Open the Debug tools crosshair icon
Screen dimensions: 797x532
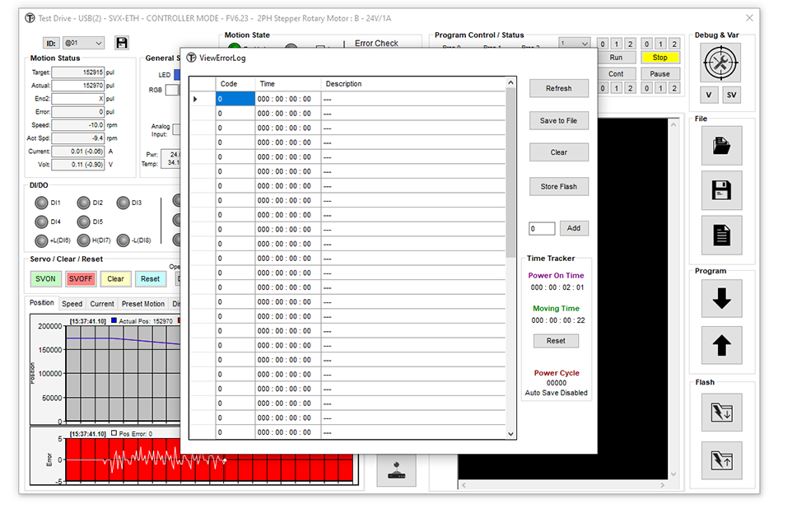click(721, 61)
